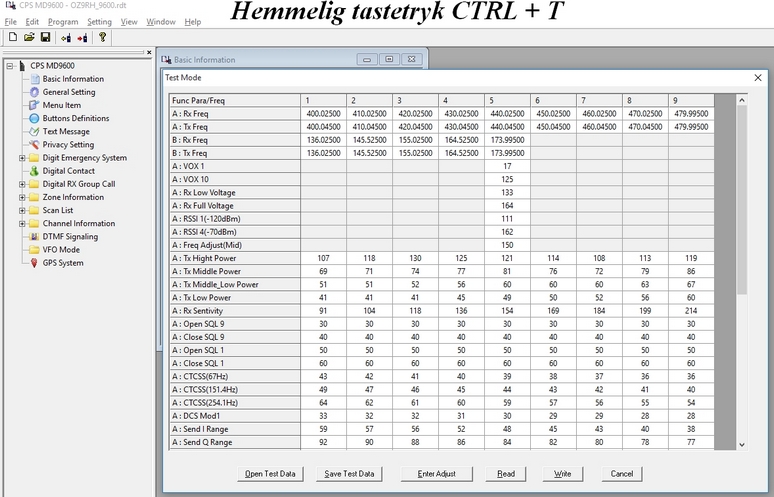
Task: Click the Read button in Test Mode
Action: click(x=506, y=474)
